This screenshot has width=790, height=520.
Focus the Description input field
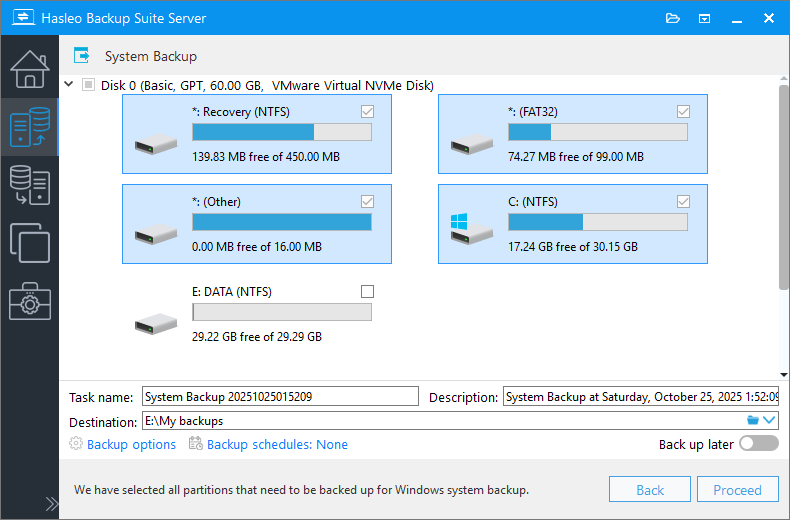(641, 396)
